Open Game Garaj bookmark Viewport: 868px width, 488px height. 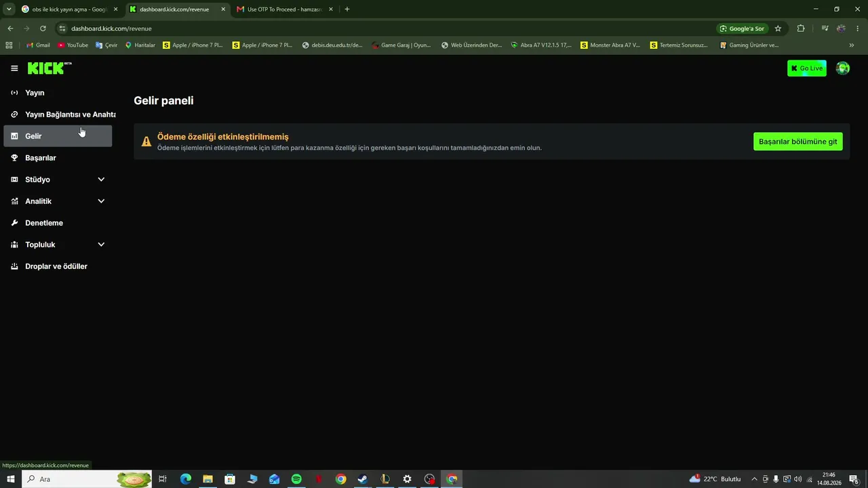401,45
